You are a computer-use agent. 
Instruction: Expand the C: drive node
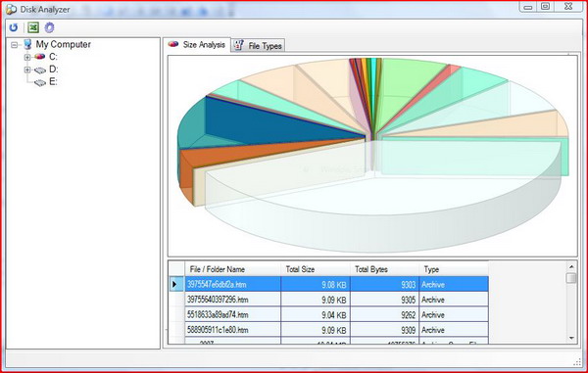pyautogui.click(x=27, y=58)
